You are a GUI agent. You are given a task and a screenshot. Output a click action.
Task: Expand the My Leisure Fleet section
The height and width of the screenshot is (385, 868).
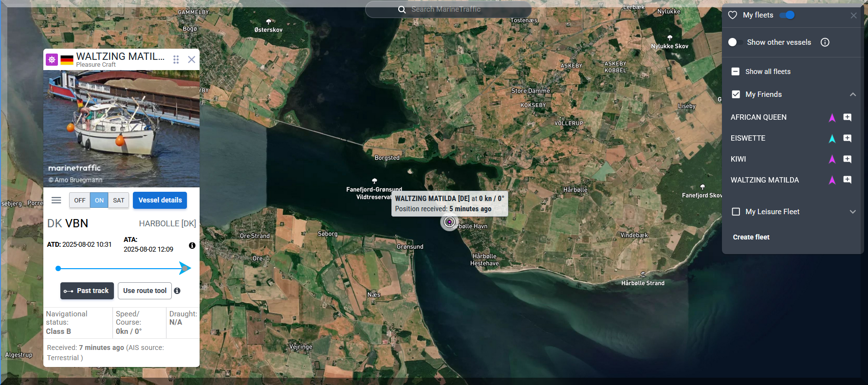[852, 212]
